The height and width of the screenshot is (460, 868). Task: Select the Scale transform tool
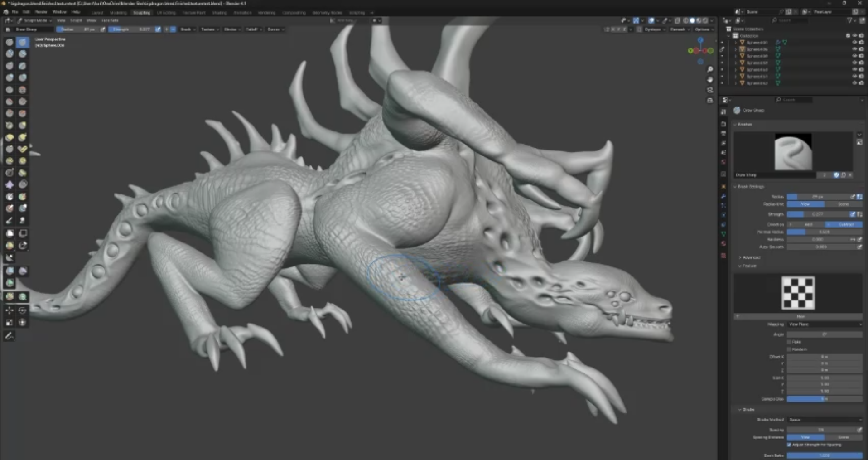[10, 322]
